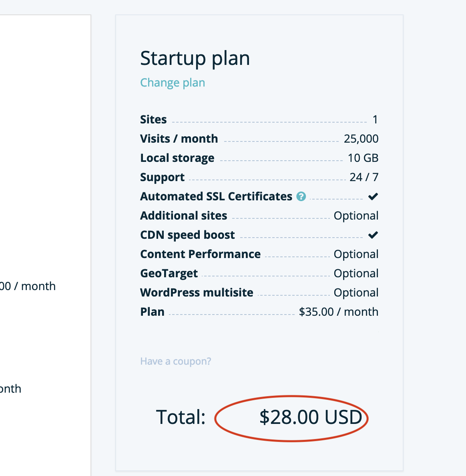Click the CDN speed boost checkmark
466x476 pixels.
coord(373,235)
